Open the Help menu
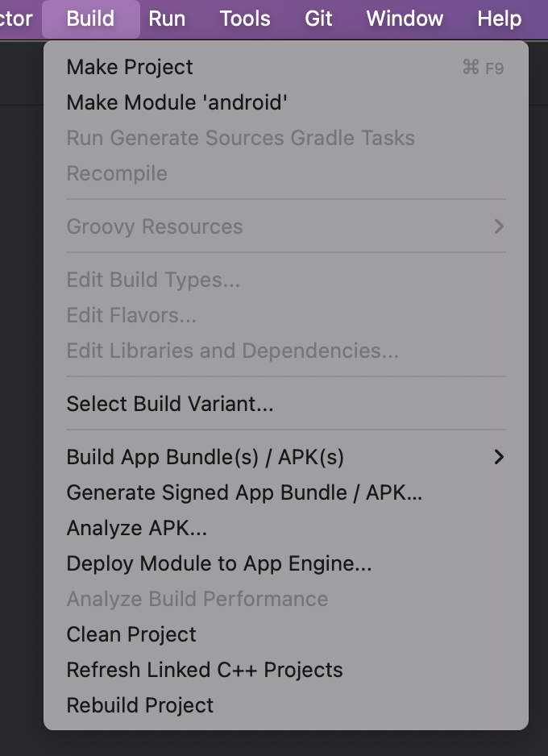 click(500, 19)
